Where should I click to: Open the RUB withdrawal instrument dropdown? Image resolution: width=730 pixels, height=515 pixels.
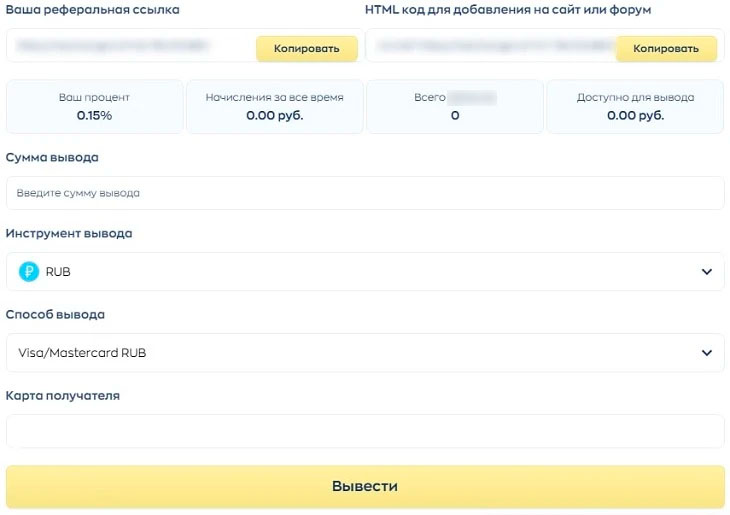click(365, 272)
